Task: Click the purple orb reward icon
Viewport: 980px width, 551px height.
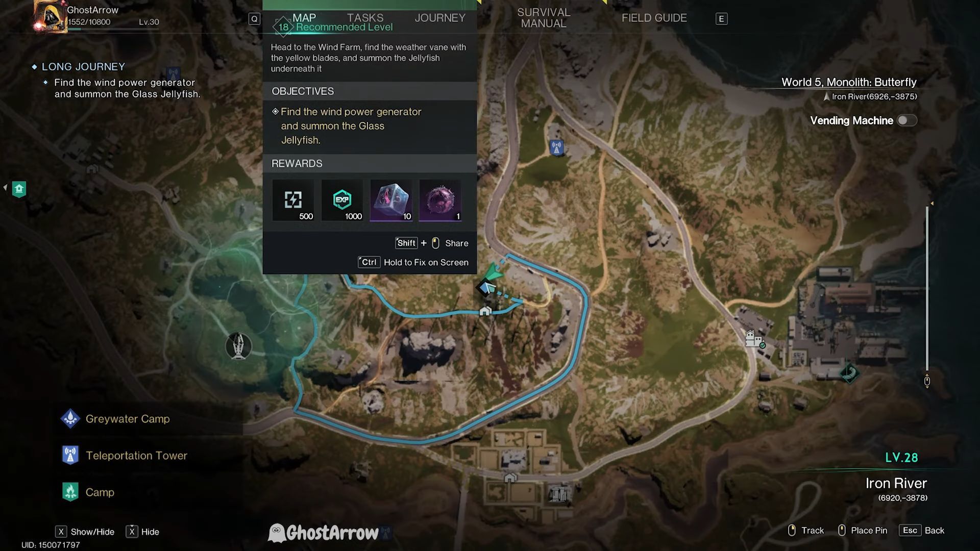Action: [x=440, y=199]
